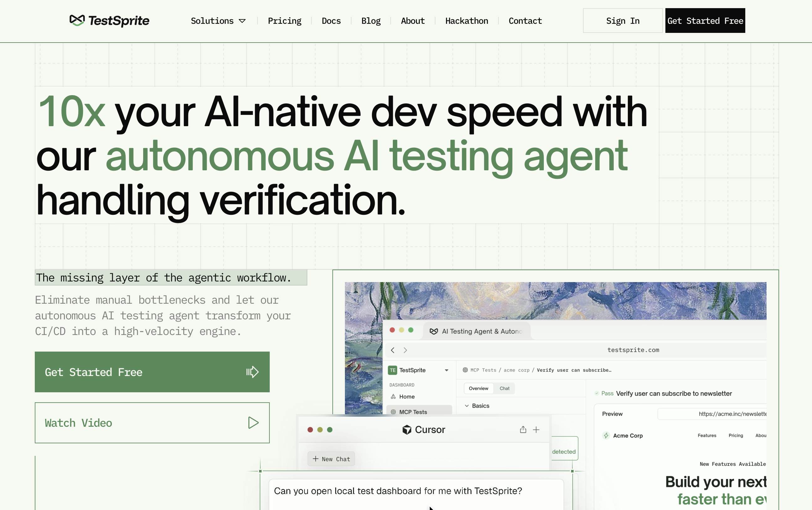Viewport: 812px width, 510px height.
Task: Click the Cursor app logo icon
Action: coord(407,430)
